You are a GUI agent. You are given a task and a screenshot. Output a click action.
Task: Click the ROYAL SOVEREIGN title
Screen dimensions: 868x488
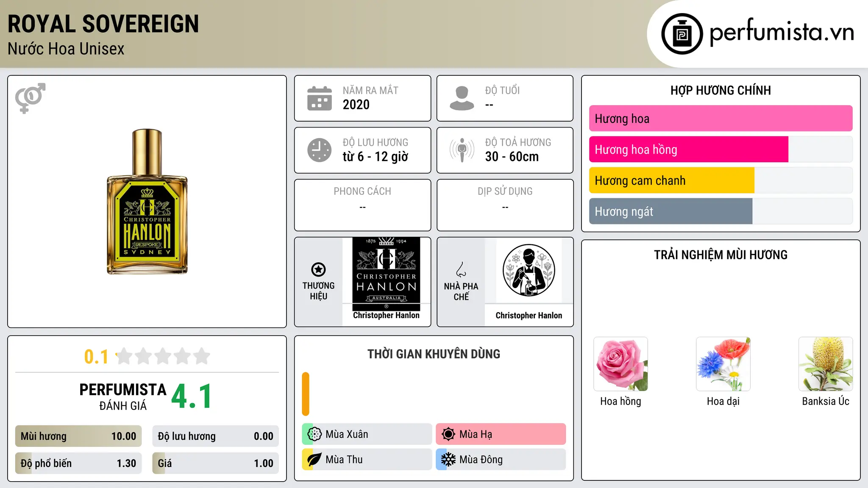pos(103,24)
